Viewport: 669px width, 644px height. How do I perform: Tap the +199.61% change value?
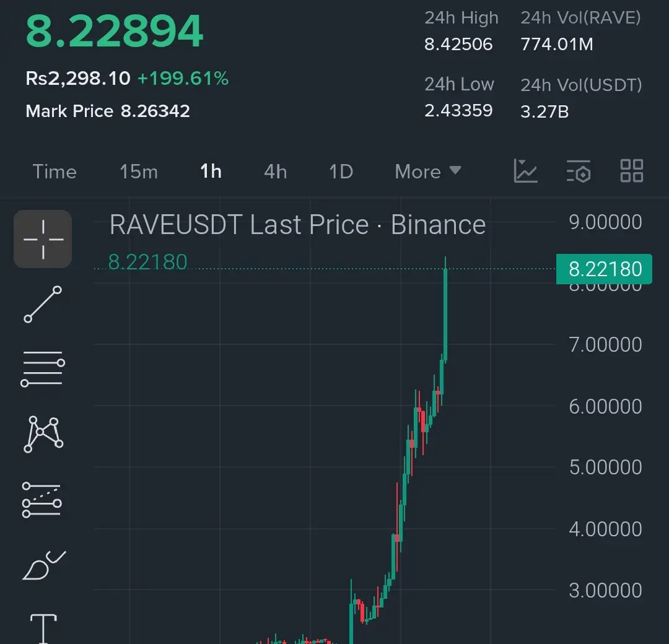click(x=183, y=79)
